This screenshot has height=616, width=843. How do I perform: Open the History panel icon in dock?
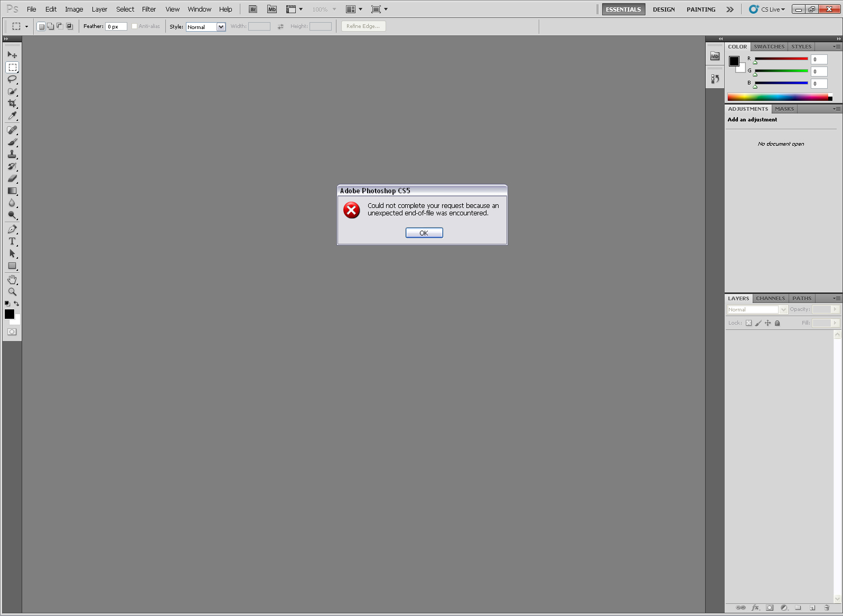(715, 79)
